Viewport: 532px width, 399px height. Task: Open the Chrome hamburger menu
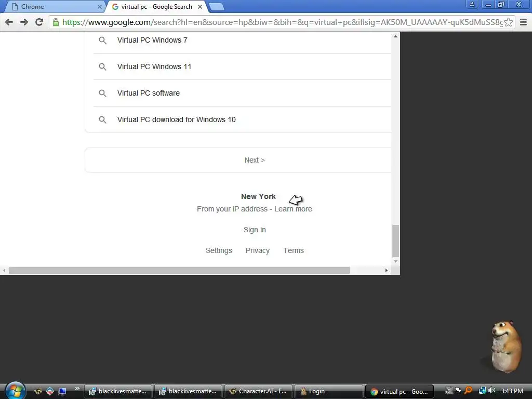pos(524,22)
